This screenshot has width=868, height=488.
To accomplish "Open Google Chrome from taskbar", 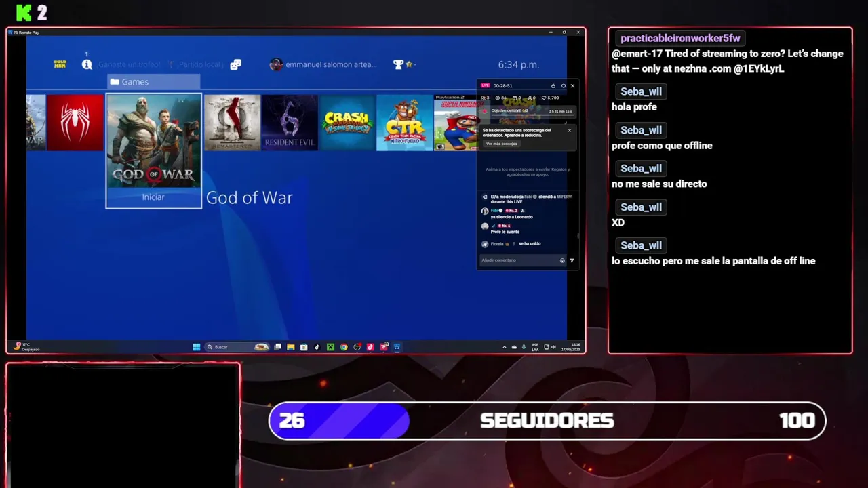I will pyautogui.click(x=344, y=347).
